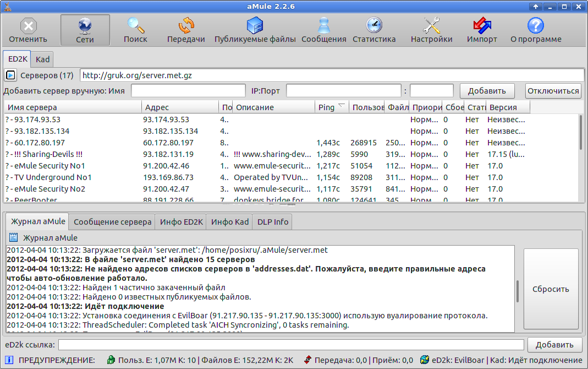Switch to the Kad tab

pos(42,59)
